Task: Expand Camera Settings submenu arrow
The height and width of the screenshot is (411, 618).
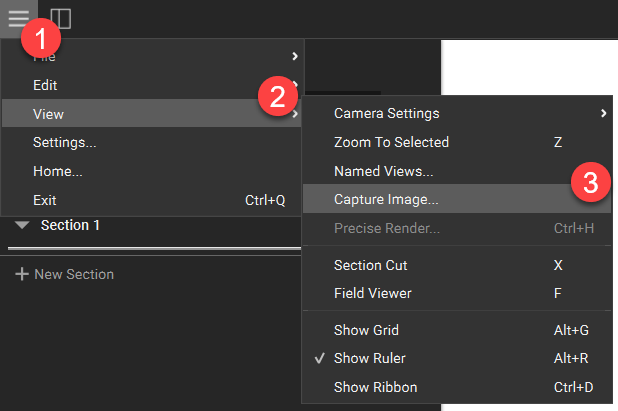Action: click(603, 113)
